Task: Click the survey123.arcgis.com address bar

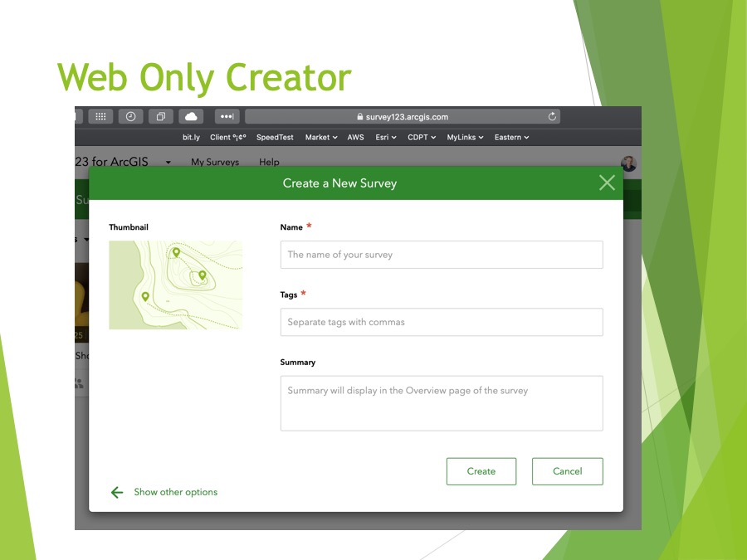Action: click(402, 117)
